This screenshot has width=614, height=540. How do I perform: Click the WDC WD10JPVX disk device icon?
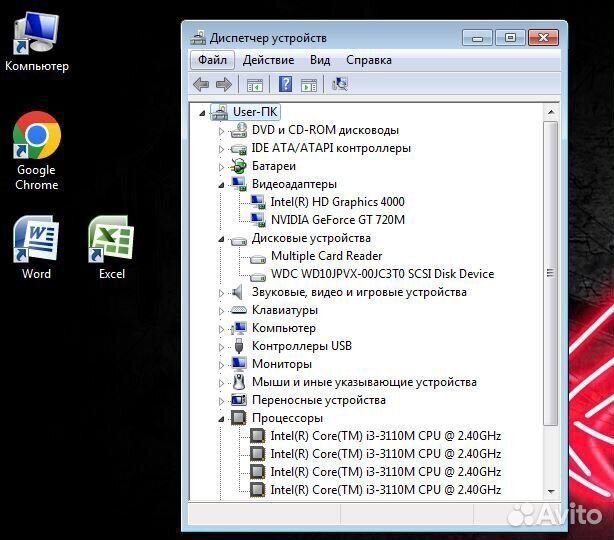(258, 276)
